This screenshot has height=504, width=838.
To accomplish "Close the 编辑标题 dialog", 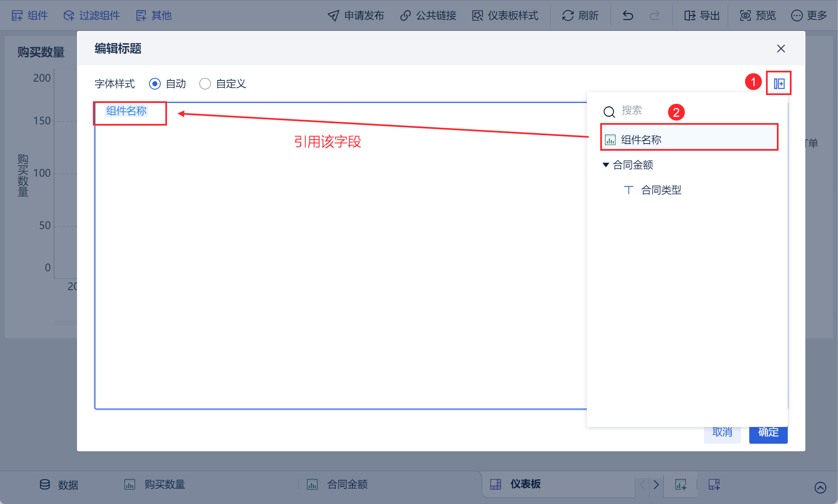I will click(781, 49).
